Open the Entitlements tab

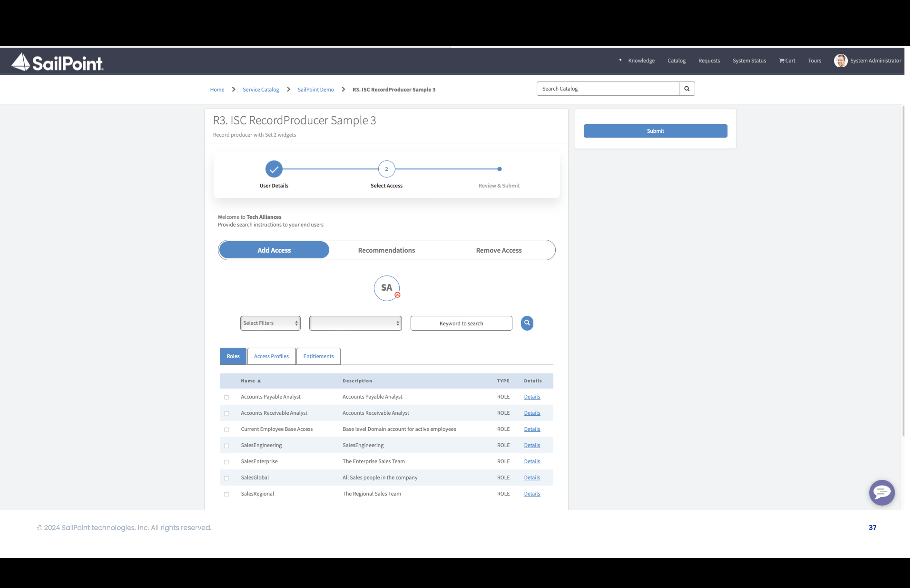coord(318,356)
